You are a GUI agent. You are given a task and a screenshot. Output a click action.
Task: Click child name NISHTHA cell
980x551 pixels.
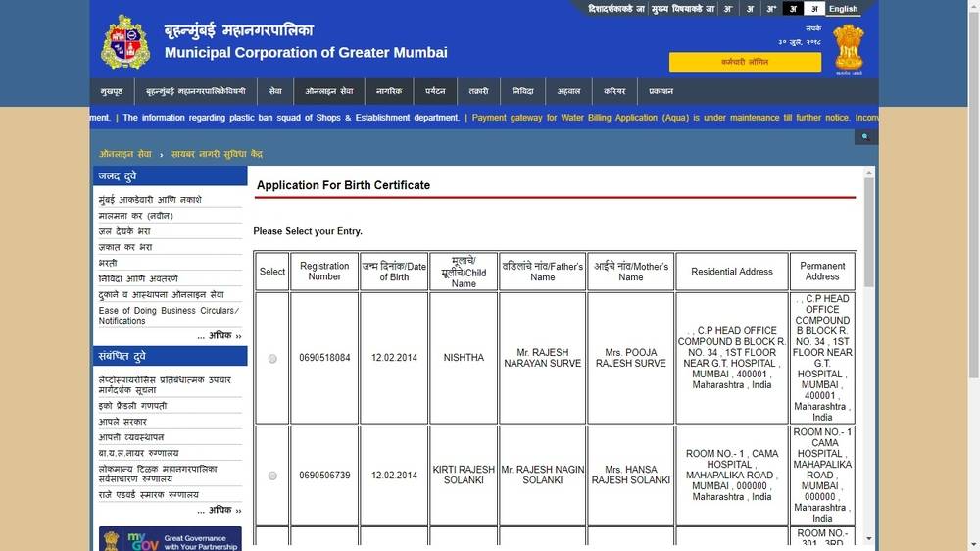(x=464, y=358)
